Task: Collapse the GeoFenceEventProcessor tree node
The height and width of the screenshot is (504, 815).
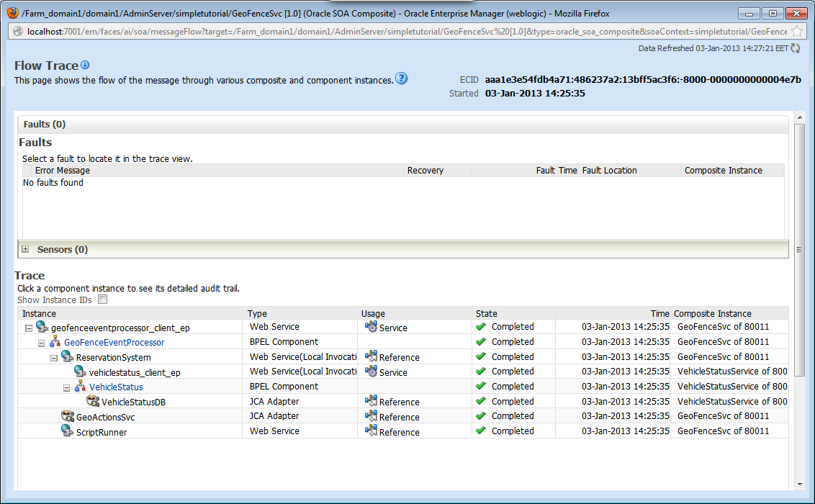Action: [42, 343]
